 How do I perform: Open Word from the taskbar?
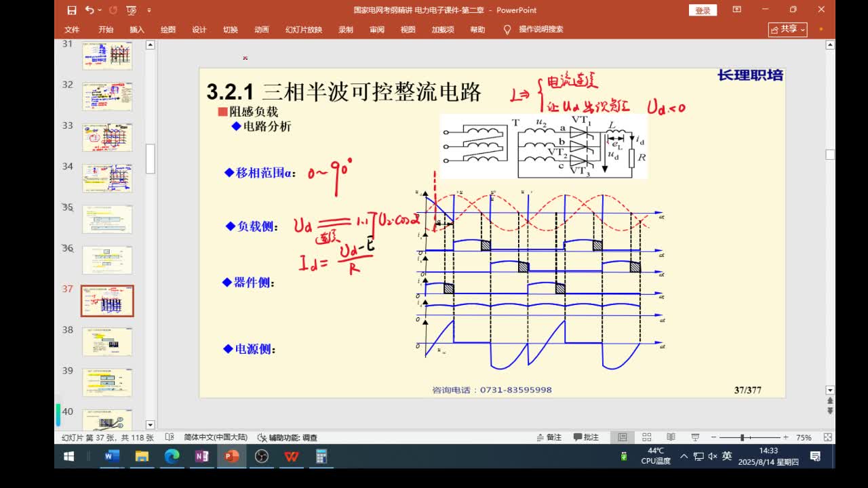[111, 457]
